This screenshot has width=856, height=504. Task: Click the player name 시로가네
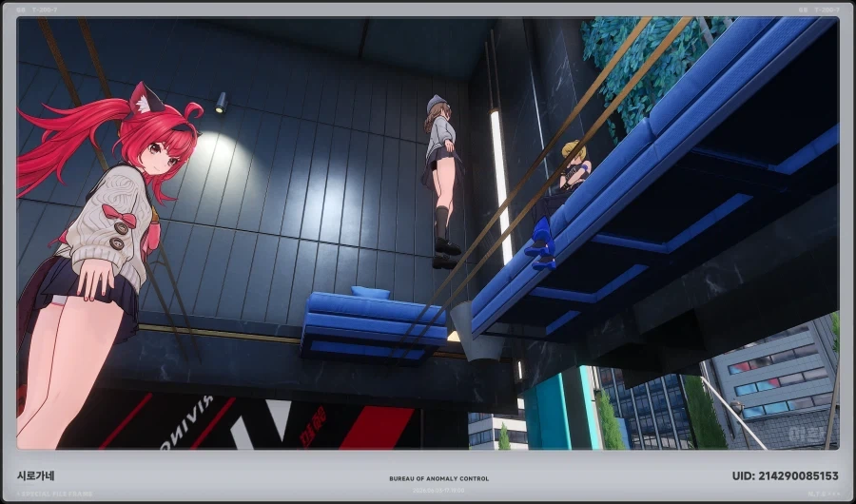[35, 475]
